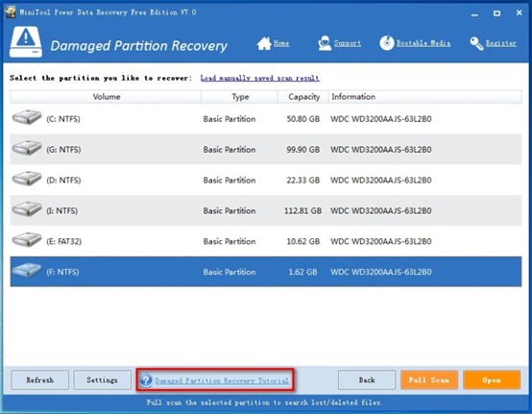Click the Support person icon

pos(325,43)
